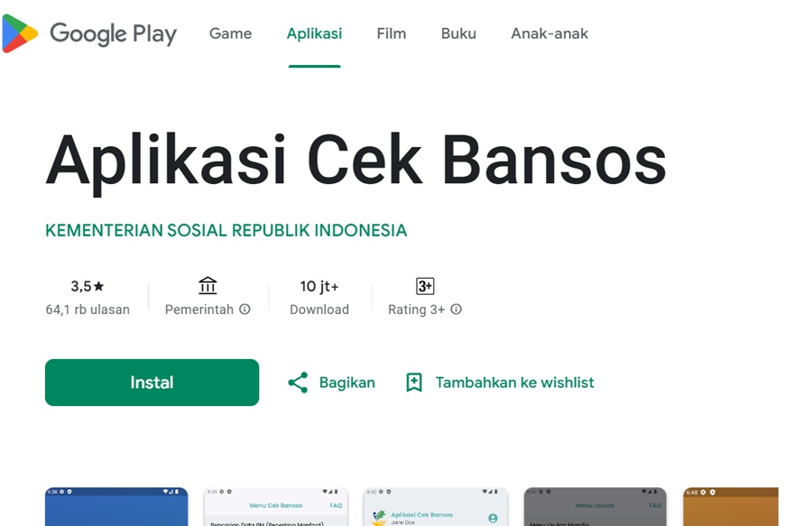Select the Aplikasi tab
The image size is (812, 526).
click(314, 33)
